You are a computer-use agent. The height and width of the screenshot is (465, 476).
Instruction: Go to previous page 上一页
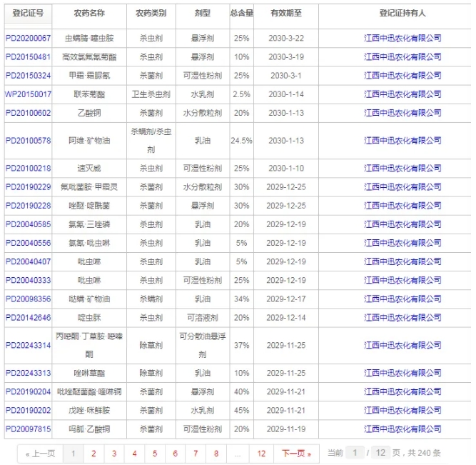pyautogui.click(x=41, y=454)
